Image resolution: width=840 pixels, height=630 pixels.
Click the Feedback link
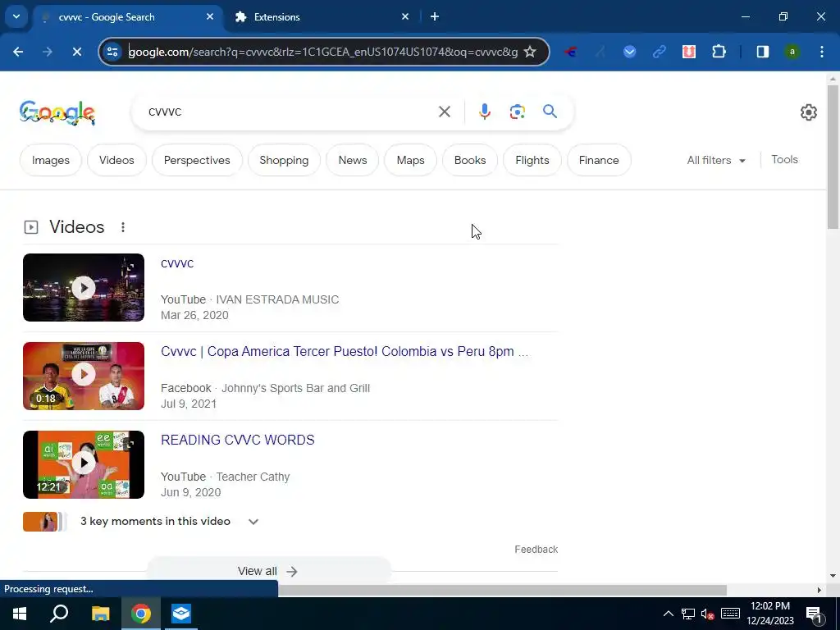click(x=536, y=549)
